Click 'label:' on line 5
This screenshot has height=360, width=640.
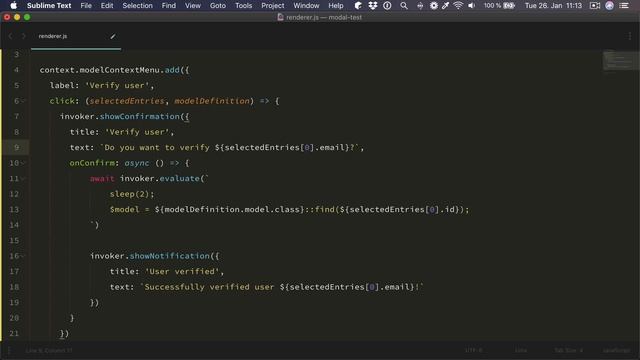(x=64, y=85)
